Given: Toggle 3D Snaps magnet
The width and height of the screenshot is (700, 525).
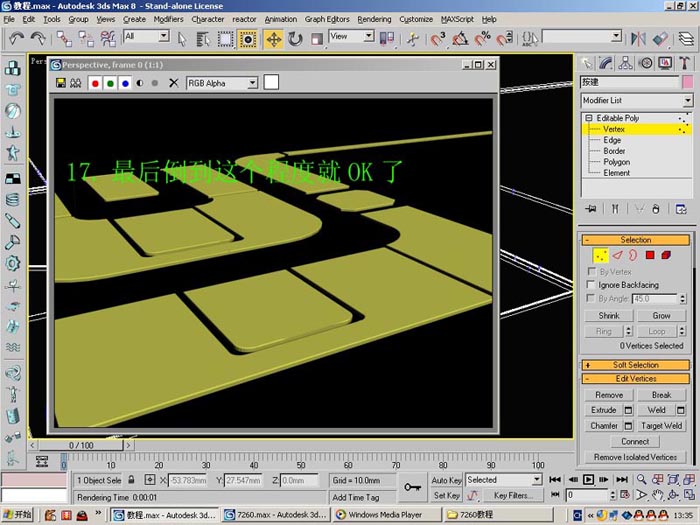Looking at the screenshot, I should coord(438,39).
